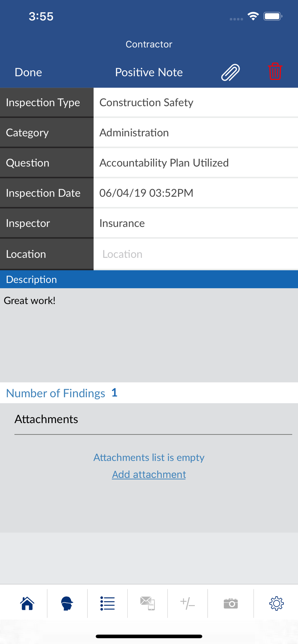Change the Inspection Type value
This screenshot has height=644, width=298.
pyautogui.click(x=195, y=102)
